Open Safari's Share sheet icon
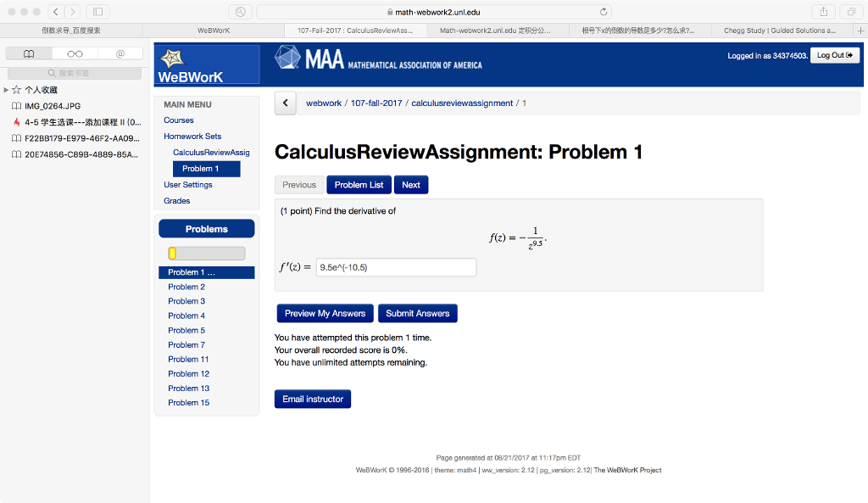The height and width of the screenshot is (503, 868). [x=823, y=11]
